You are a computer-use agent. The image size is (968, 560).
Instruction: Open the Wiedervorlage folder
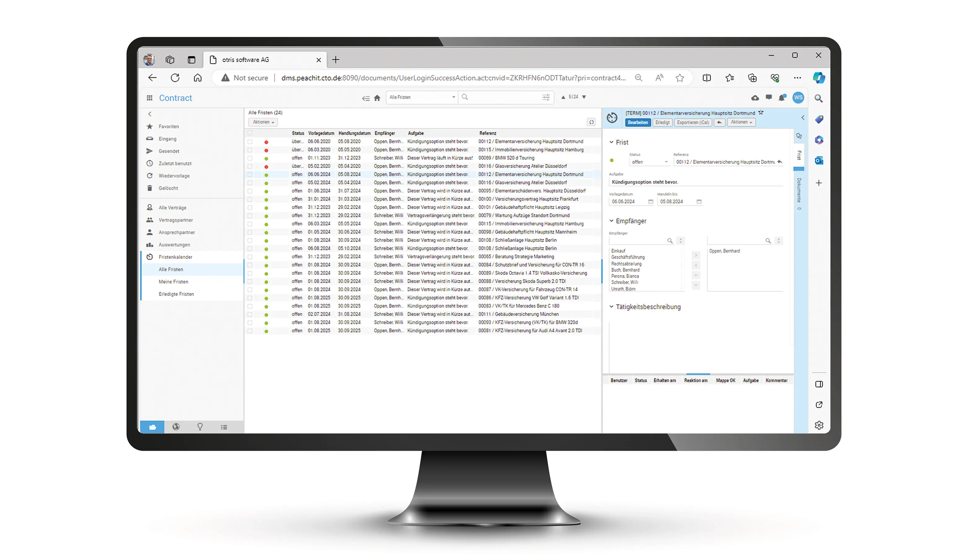click(x=174, y=176)
